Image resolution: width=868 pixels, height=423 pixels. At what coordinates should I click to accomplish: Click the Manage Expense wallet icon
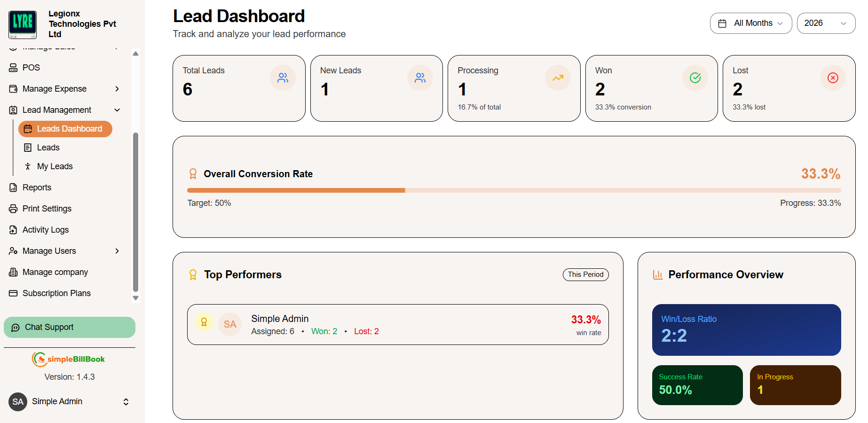tap(13, 89)
